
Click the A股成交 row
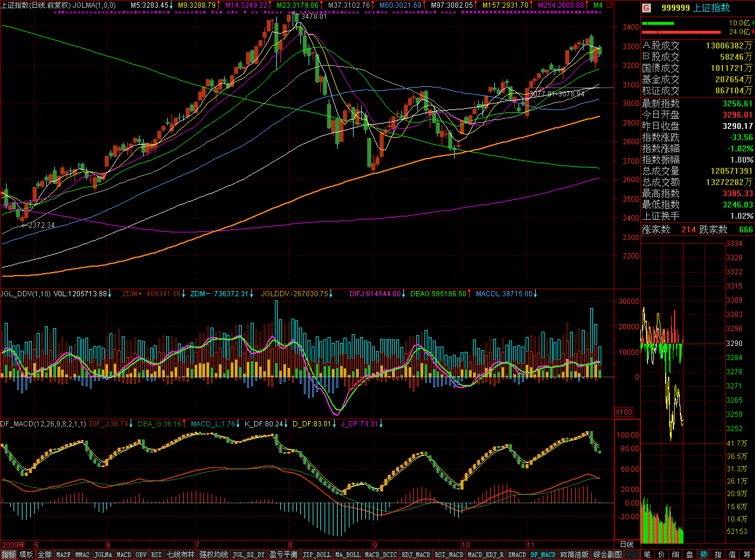pos(698,46)
